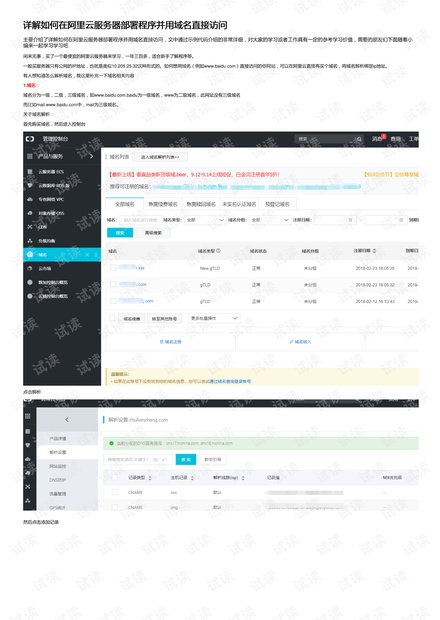
Task: Click the 云服务器 ECS sidebar icon
Action: [x=30, y=172]
